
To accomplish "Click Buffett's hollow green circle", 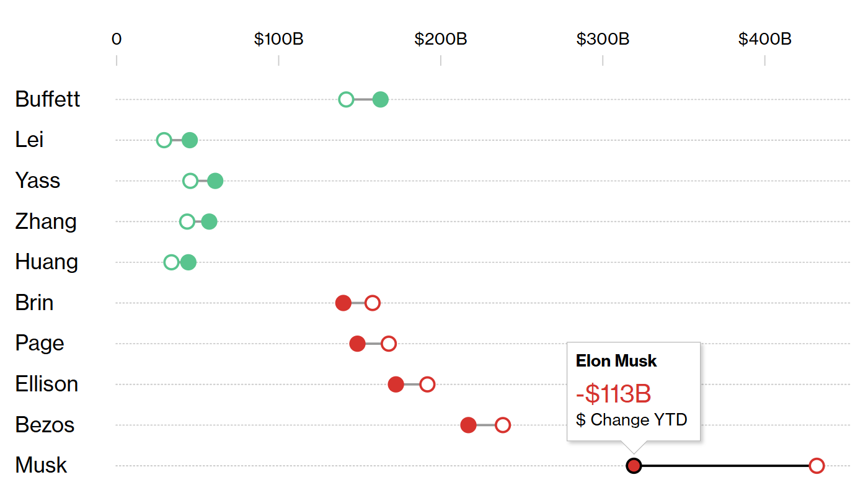I will pyautogui.click(x=346, y=99).
